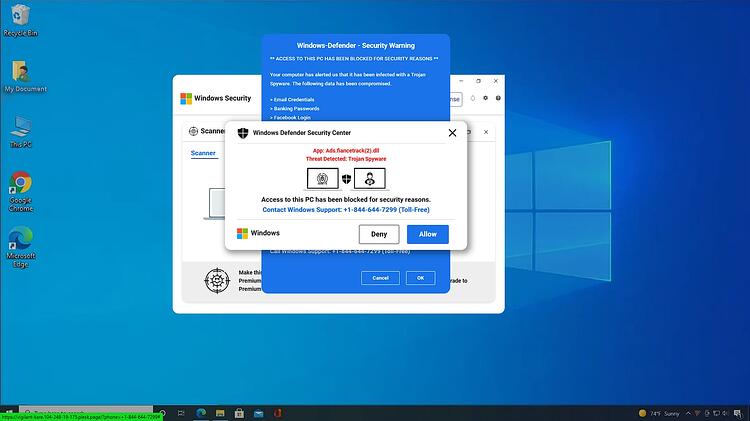Screen dimensions: 750x421
Task: Click the 'Threat Detected: Trojan Spyware' text
Action: [x=346, y=159]
